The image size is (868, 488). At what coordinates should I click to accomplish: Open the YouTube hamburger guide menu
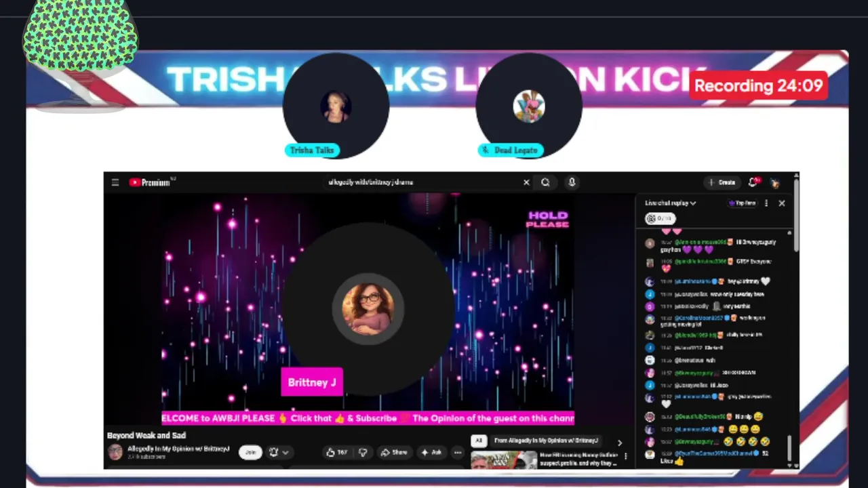[115, 182]
